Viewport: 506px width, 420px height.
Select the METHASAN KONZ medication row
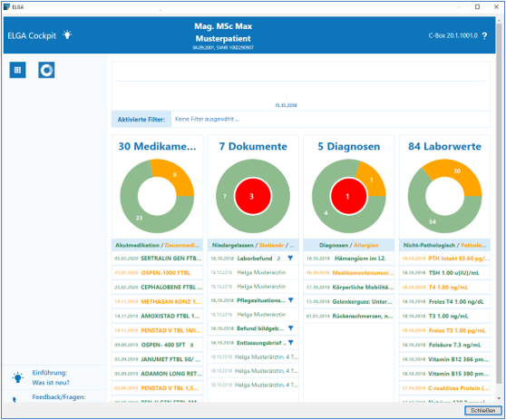click(158, 301)
